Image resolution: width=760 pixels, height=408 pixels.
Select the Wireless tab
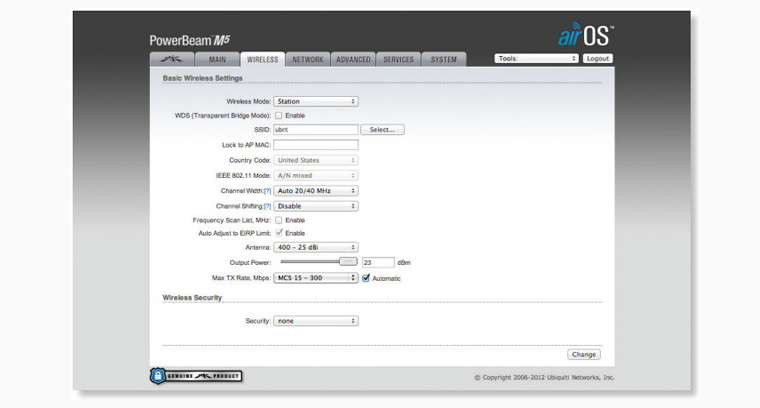pos(263,59)
